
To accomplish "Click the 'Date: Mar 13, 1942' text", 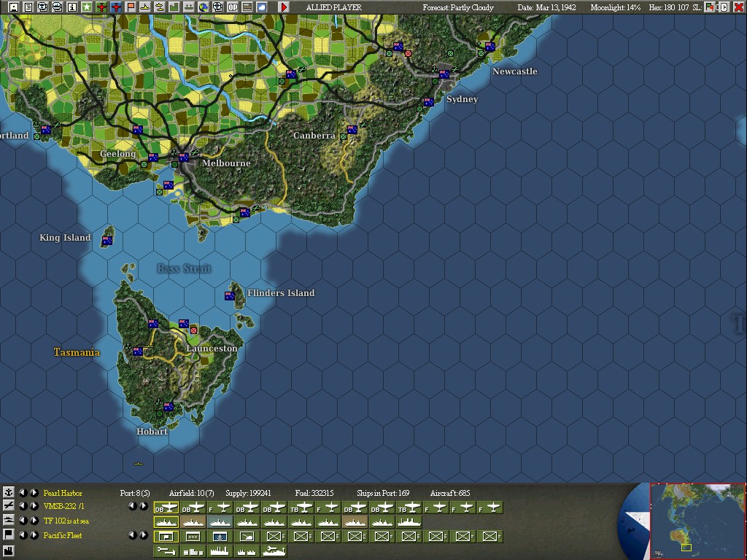I will tap(547, 7).
